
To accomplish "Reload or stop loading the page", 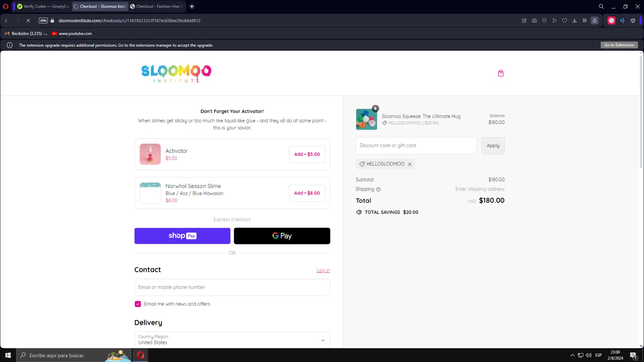I will point(28,21).
